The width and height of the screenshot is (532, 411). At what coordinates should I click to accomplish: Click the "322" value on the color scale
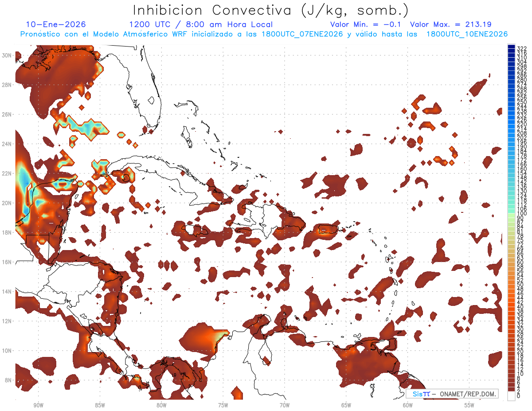(522, 48)
